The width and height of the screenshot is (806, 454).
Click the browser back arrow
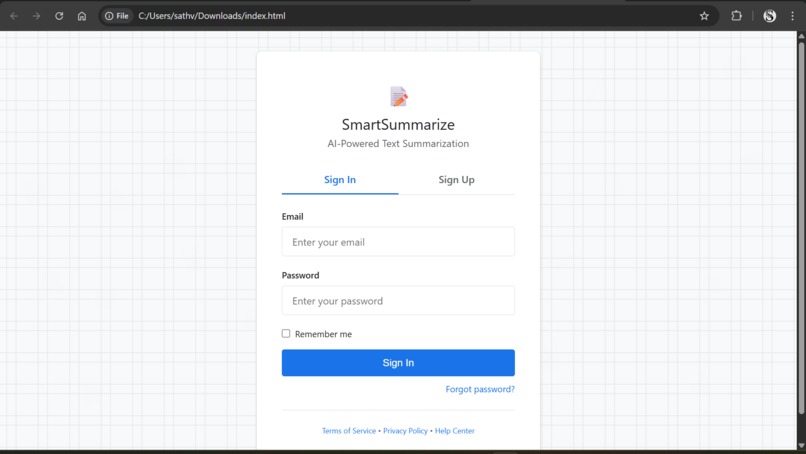click(x=14, y=16)
